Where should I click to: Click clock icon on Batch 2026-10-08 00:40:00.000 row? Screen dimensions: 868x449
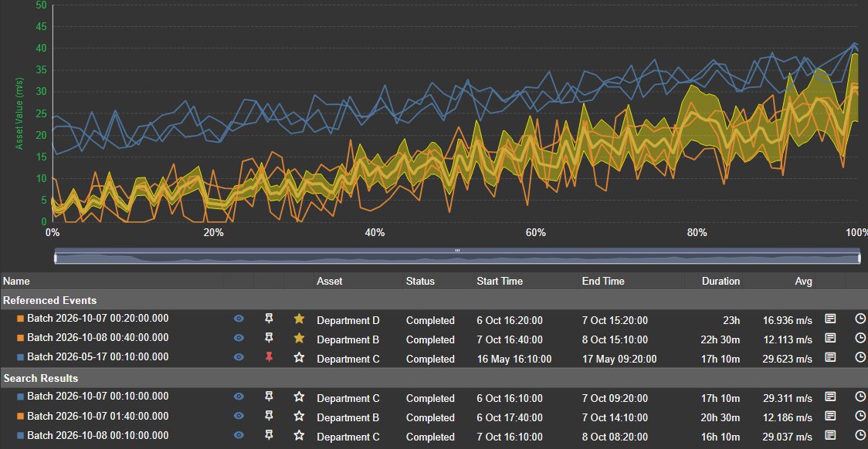coord(860,338)
